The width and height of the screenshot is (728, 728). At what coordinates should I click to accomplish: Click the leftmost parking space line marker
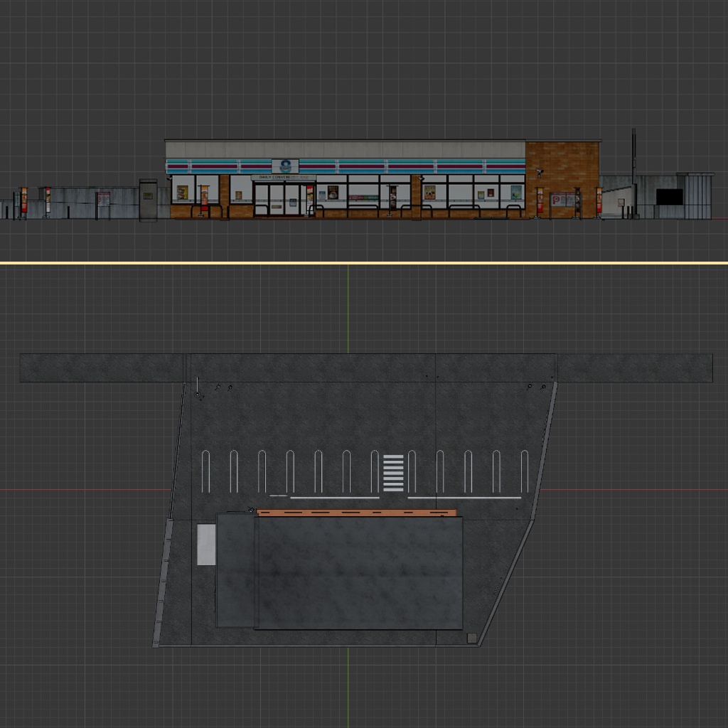pos(205,471)
